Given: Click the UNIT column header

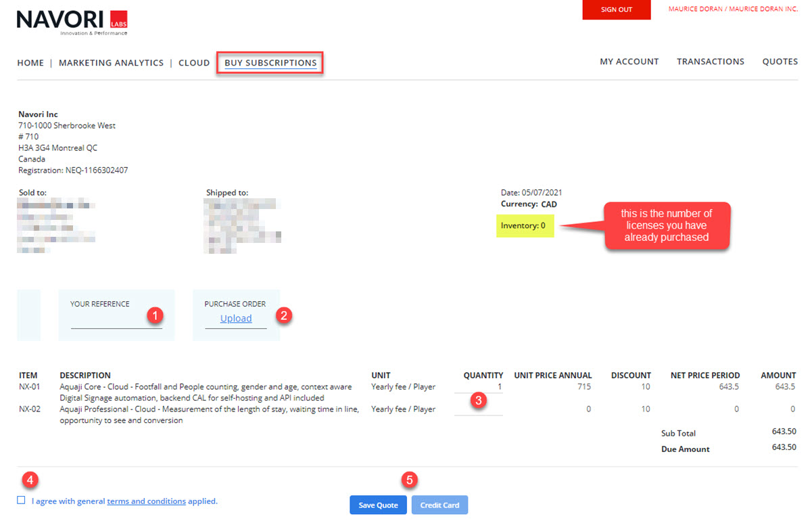Looking at the screenshot, I should pos(381,376).
